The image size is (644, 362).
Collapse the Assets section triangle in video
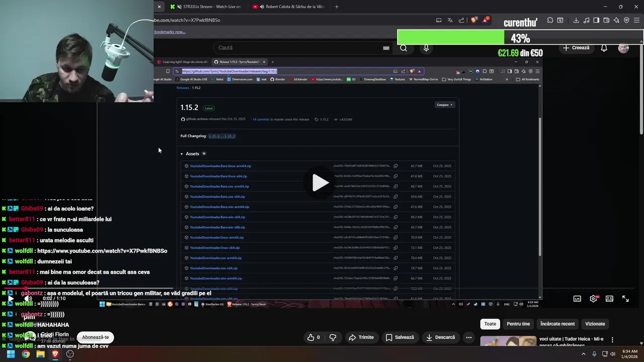tap(182, 154)
